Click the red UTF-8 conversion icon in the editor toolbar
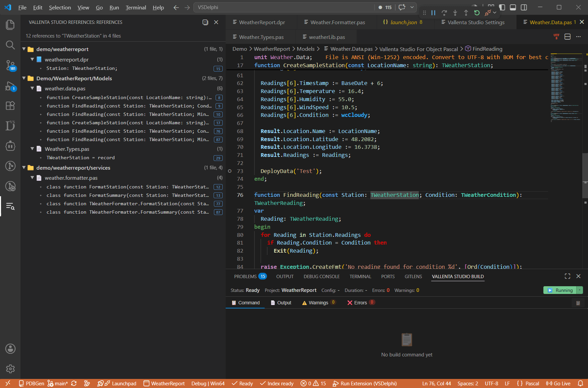The width and height of the screenshot is (588, 388). tap(556, 37)
